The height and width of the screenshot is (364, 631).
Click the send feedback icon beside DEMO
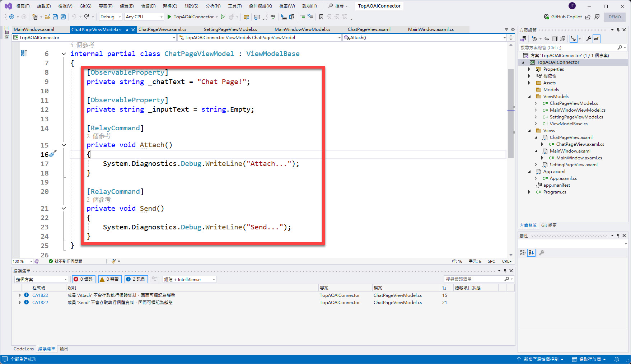(597, 17)
